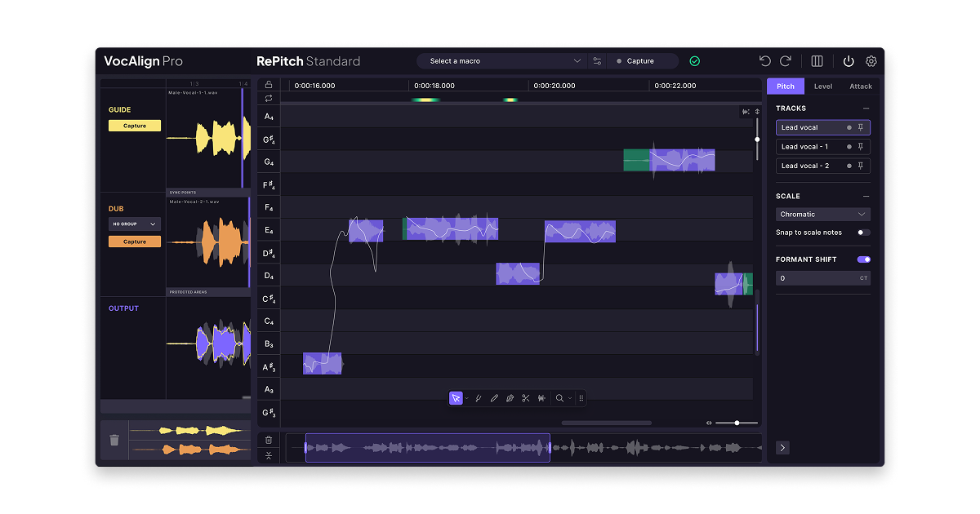The width and height of the screenshot is (980, 514).
Task: Expand the zoom tool options chevron
Action: pos(570,398)
